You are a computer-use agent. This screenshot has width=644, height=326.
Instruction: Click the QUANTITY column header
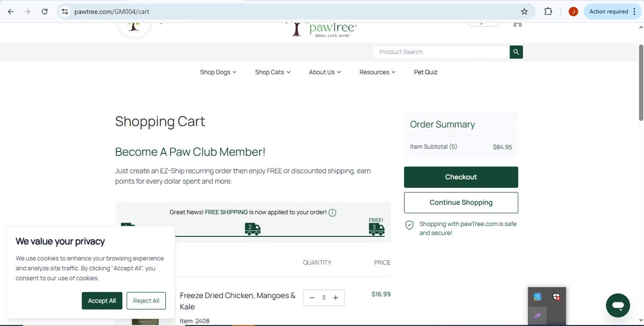317,263
